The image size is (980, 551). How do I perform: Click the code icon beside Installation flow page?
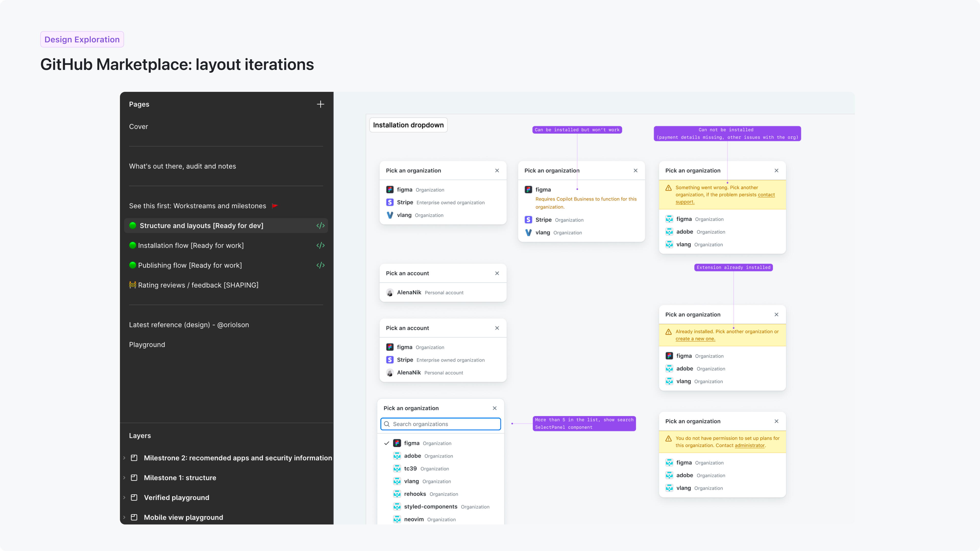320,245
